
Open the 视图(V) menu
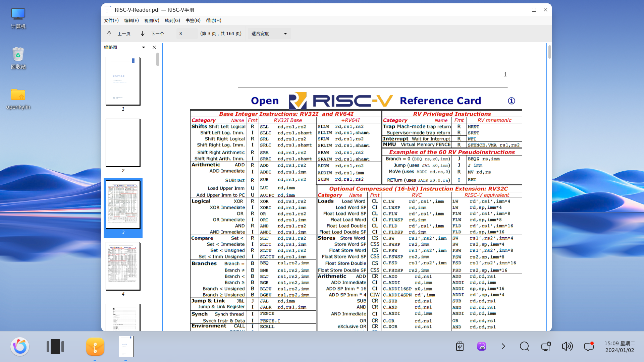point(152,20)
